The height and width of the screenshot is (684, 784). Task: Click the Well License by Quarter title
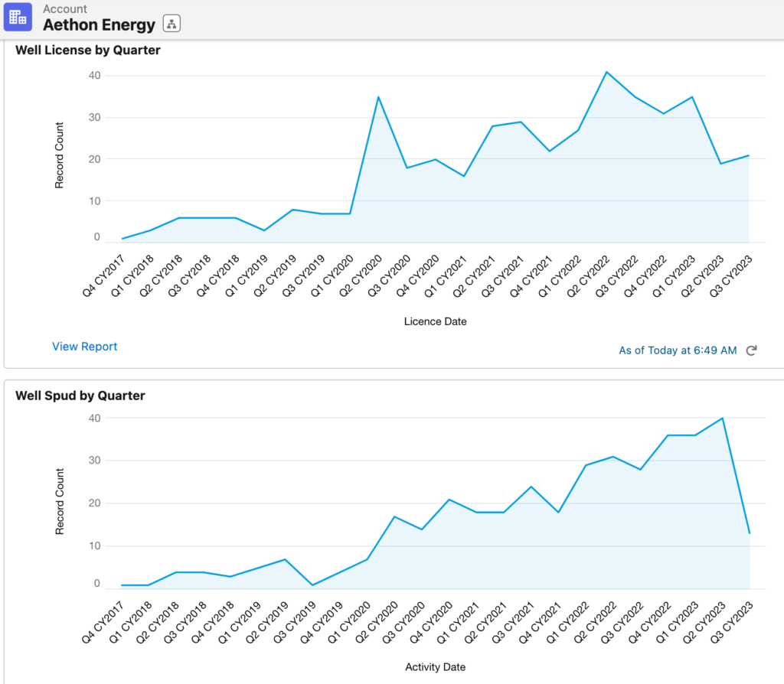pyautogui.click(x=88, y=50)
